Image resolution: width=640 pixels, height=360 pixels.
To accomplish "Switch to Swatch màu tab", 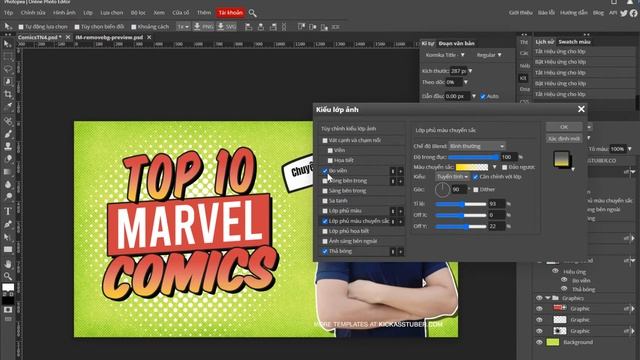I will click(574, 42).
